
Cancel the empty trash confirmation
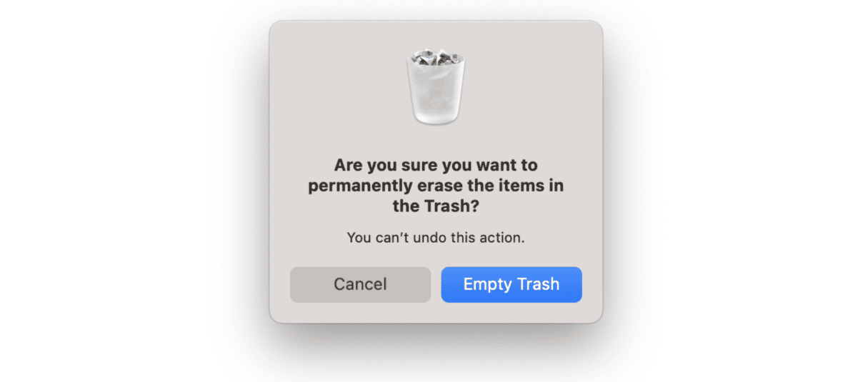point(360,284)
